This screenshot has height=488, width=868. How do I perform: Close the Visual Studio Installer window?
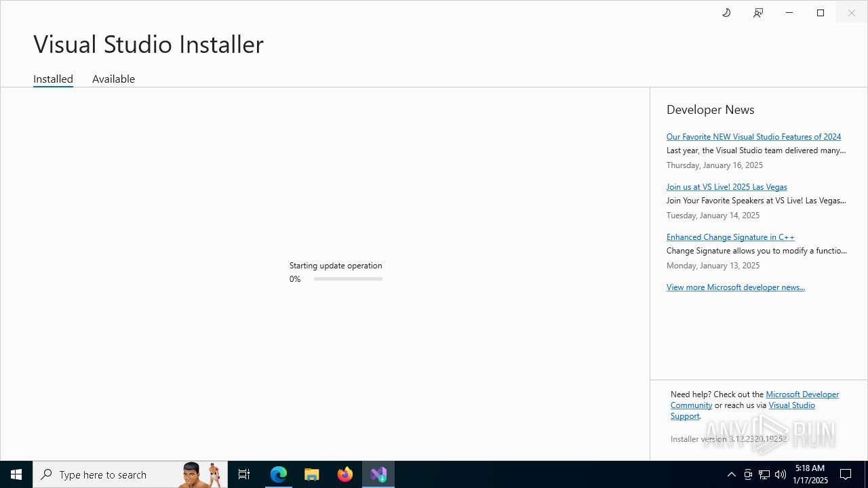[x=852, y=13]
